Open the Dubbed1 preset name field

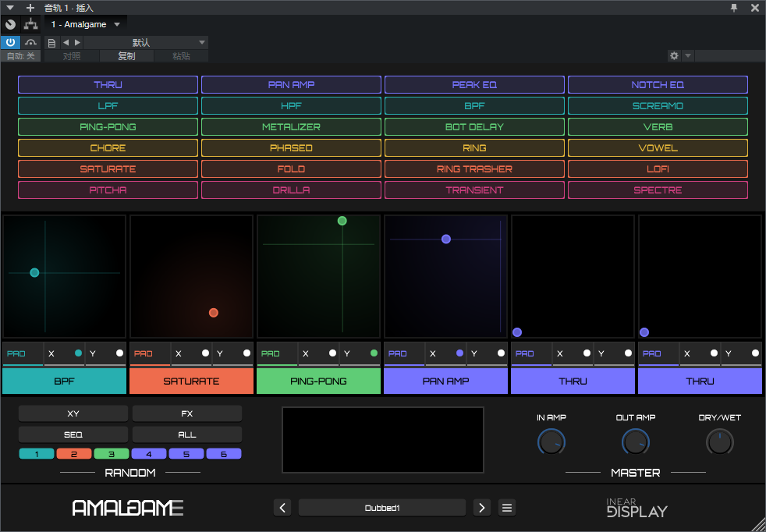382,508
